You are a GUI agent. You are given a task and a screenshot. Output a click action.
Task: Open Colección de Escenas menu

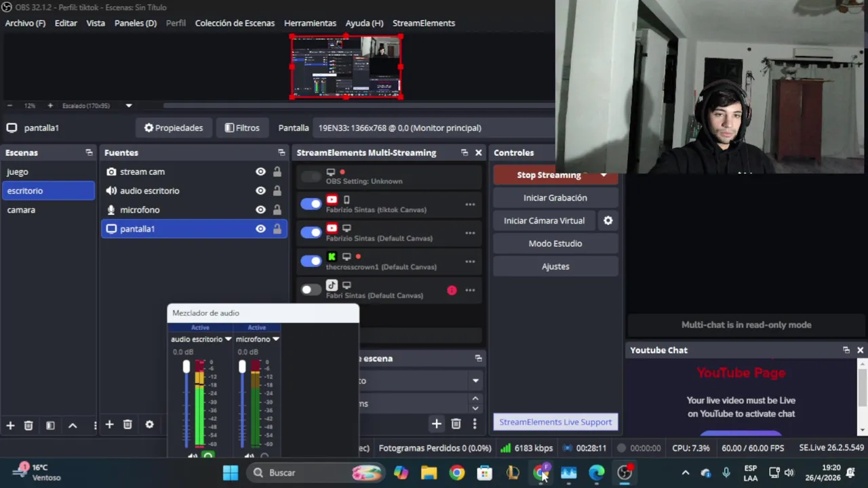click(x=235, y=23)
